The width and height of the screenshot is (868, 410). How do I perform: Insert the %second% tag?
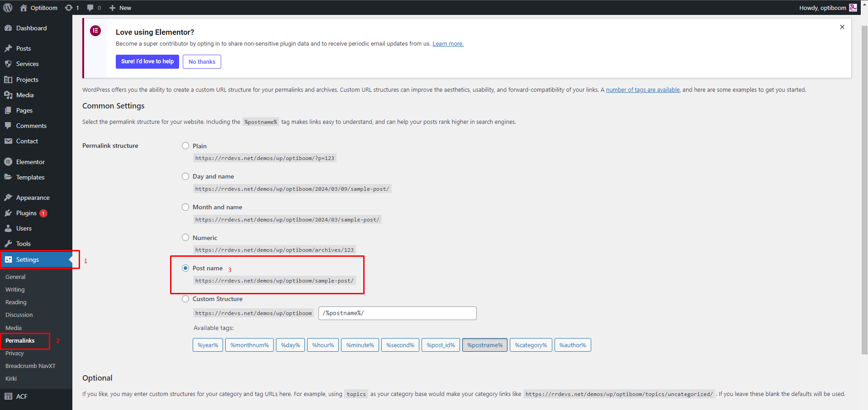[400, 345]
